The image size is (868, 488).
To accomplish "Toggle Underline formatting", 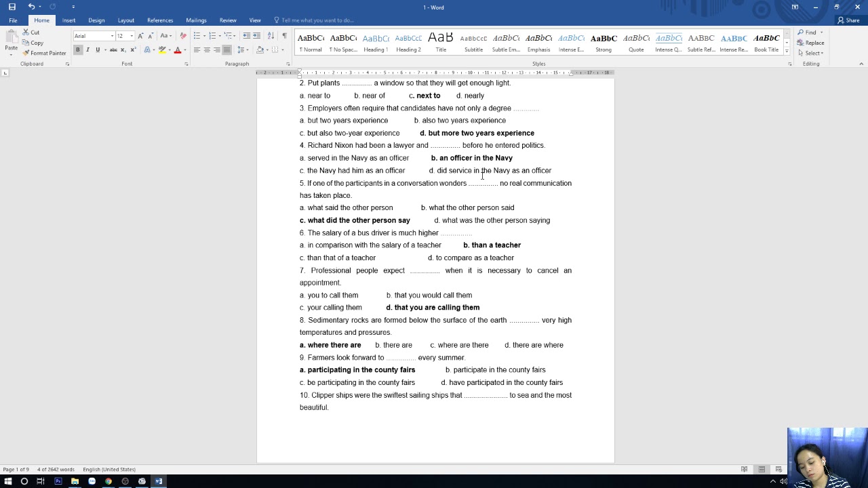I will pyautogui.click(x=98, y=50).
